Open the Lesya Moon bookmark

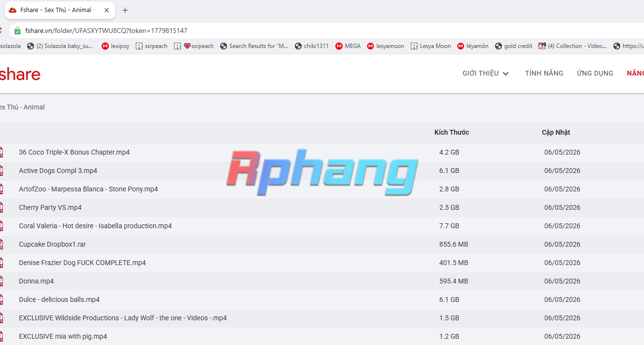(x=431, y=46)
